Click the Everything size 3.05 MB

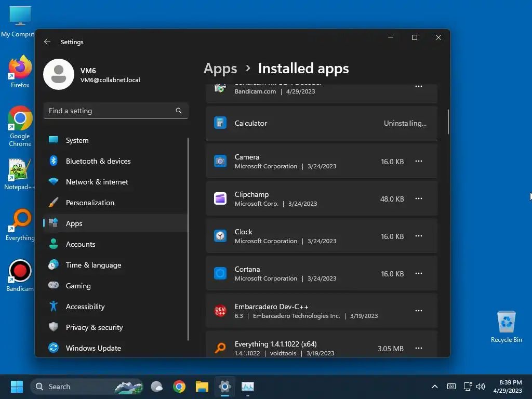point(391,349)
